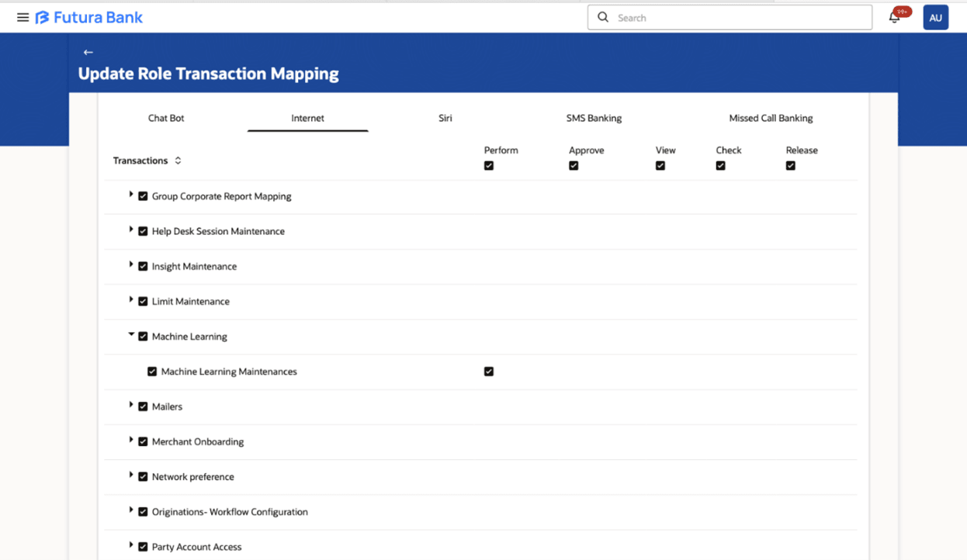This screenshot has width=967, height=560.
Task: Switch to the Chat Bot tab
Action: pos(166,118)
